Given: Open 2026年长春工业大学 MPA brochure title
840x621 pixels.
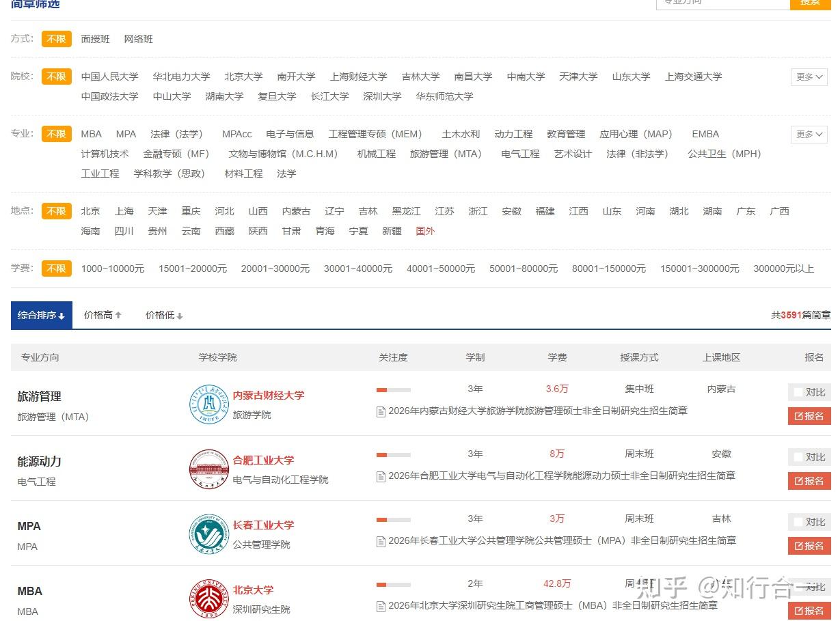Looking at the screenshot, I should (x=562, y=540).
